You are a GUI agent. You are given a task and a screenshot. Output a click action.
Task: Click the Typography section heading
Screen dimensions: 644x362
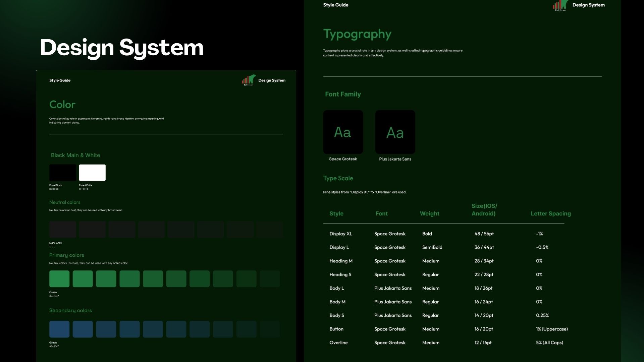pyautogui.click(x=357, y=34)
